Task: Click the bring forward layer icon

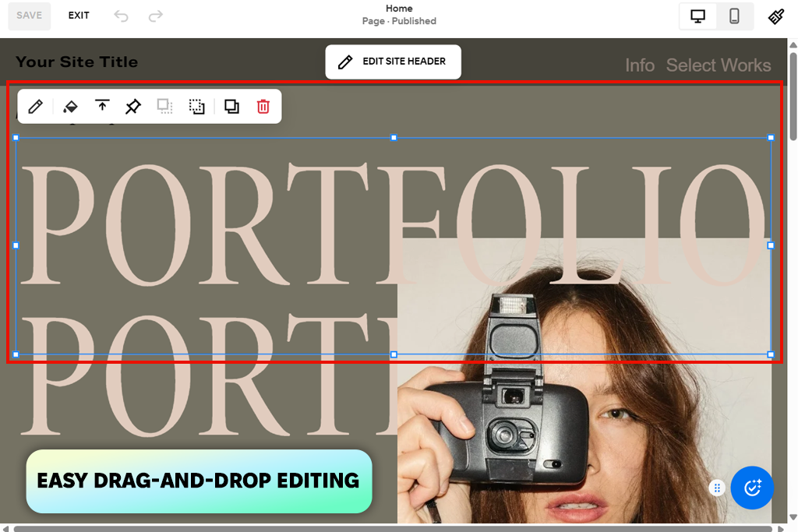Action: click(x=164, y=106)
